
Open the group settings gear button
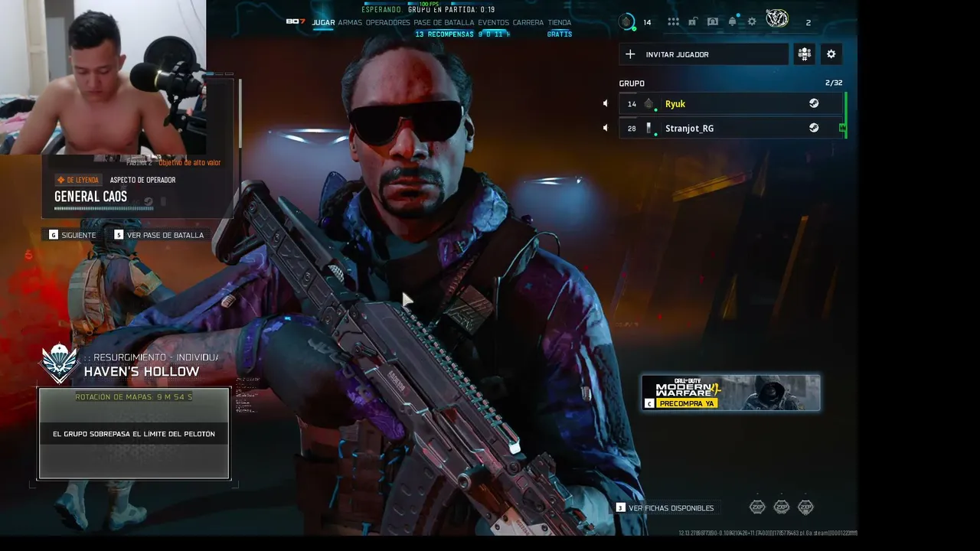click(831, 54)
